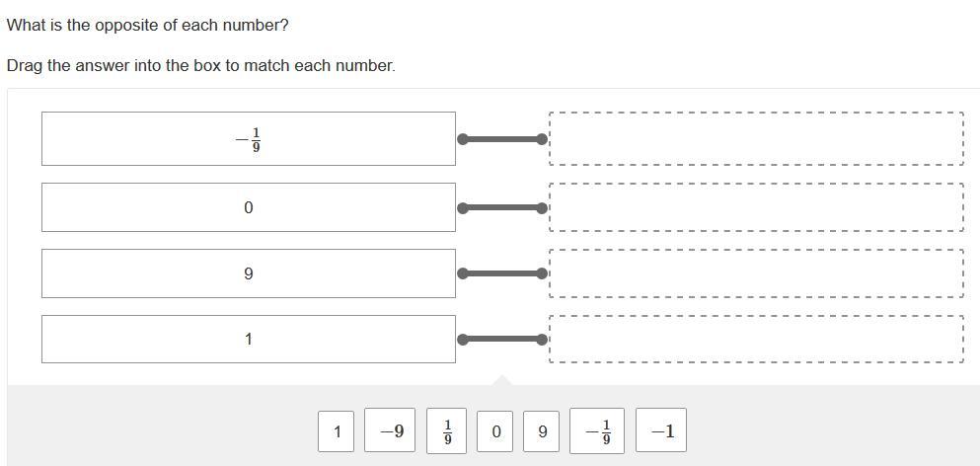Click the connector line beside the −1/9 box
Screen dimensions: 980x466
(x=502, y=139)
